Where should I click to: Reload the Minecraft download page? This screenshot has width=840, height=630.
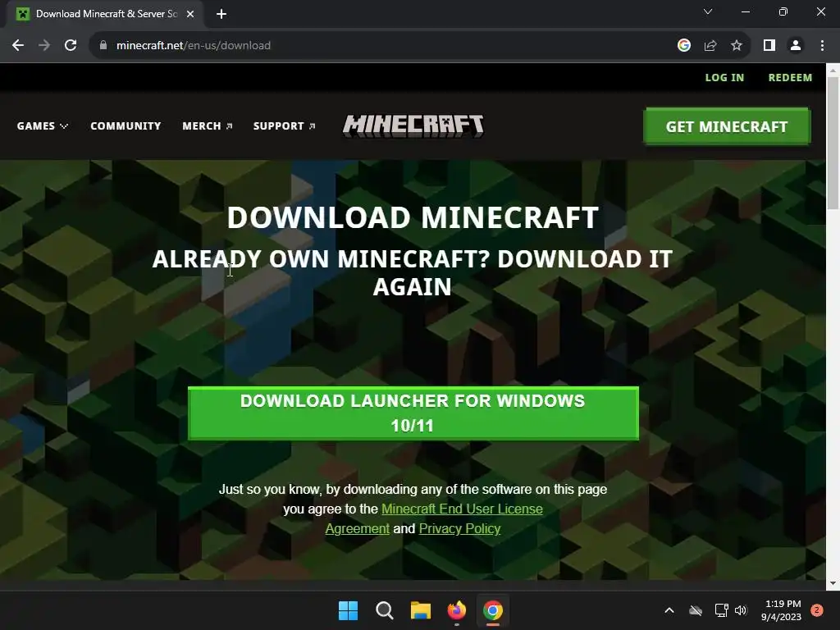(71, 46)
